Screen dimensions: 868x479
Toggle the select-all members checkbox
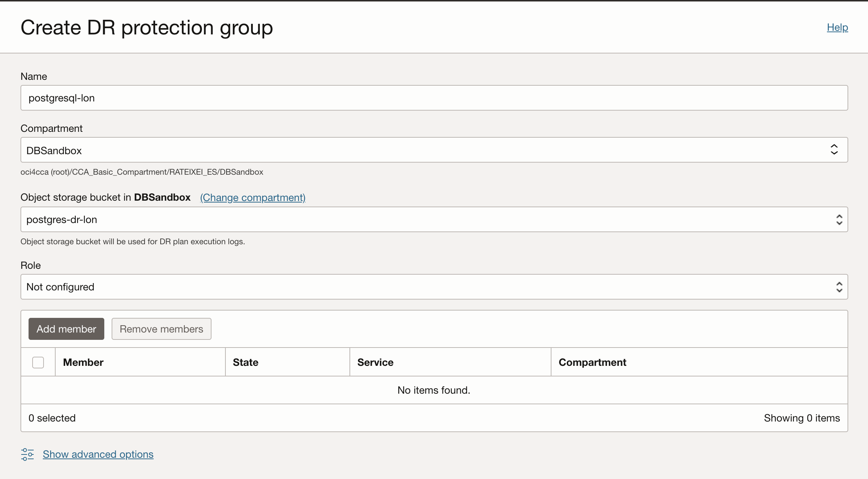tap(38, 362)
